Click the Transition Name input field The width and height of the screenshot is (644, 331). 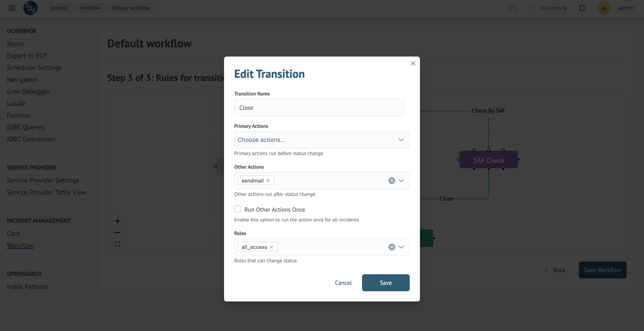(319, 107)
